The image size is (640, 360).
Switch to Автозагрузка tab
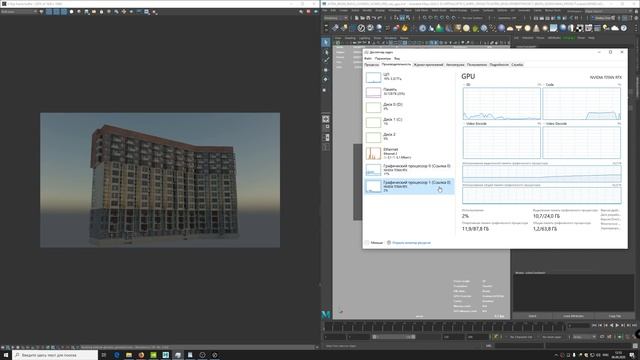pos(455,64)
